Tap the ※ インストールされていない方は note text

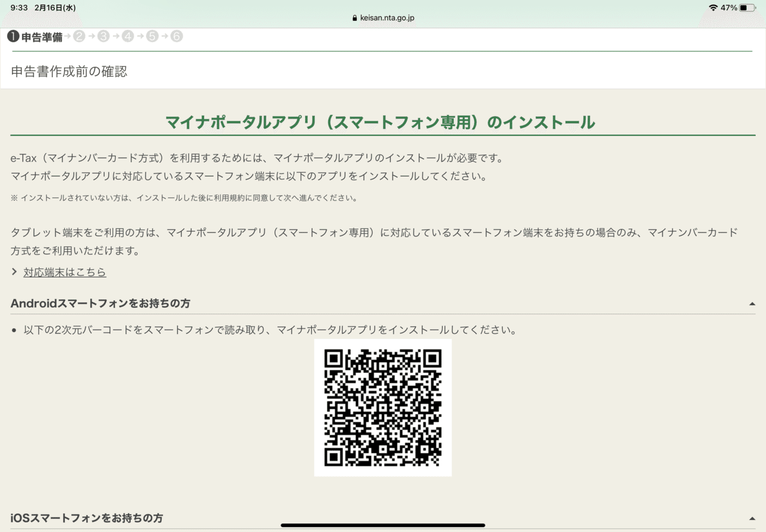pos(184,198)
